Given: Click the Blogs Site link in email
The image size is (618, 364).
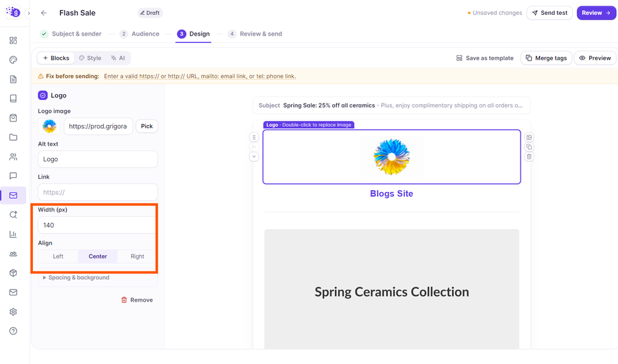Looking at the screenshot, I should click(x=391, y=193).
